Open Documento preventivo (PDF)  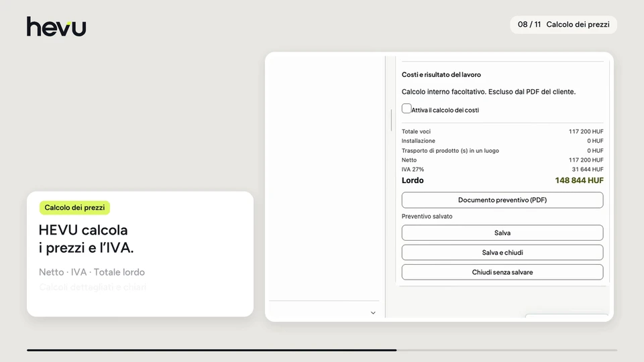(x=502, y=200)
